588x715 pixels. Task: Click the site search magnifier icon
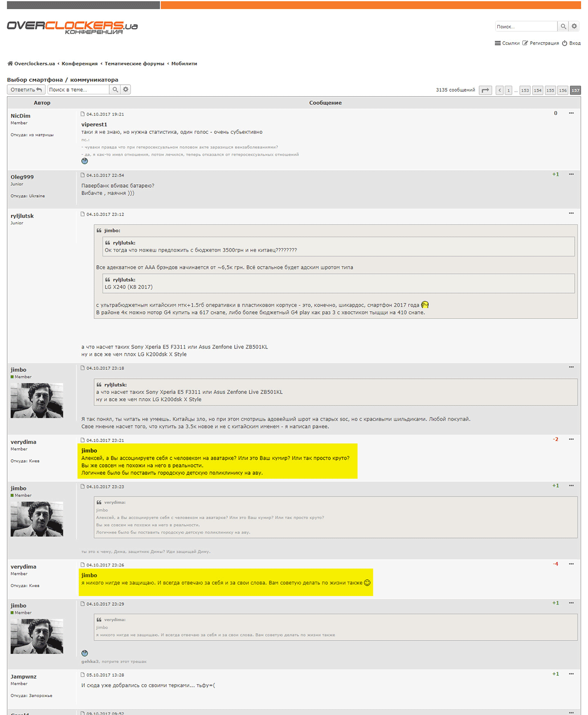click(563, 26)
